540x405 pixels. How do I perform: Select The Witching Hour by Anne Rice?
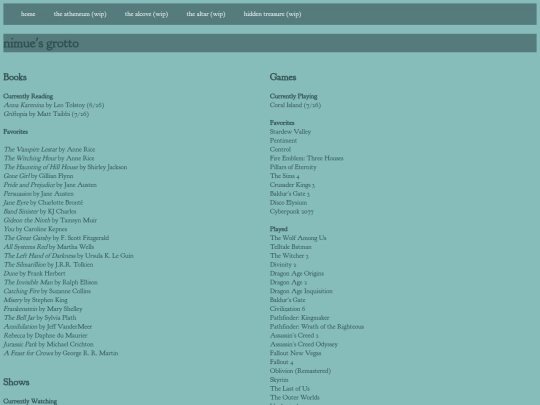[x=49, y=158]
